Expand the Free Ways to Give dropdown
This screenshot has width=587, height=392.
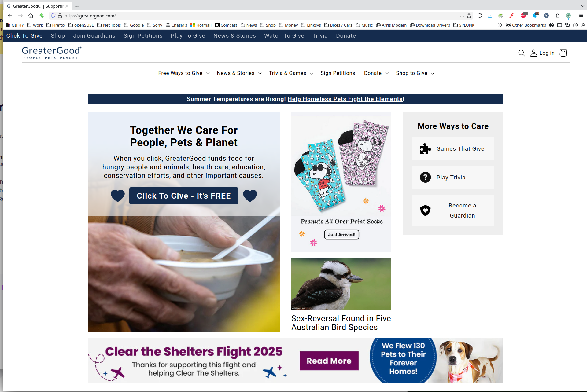(x=184, y=73)
